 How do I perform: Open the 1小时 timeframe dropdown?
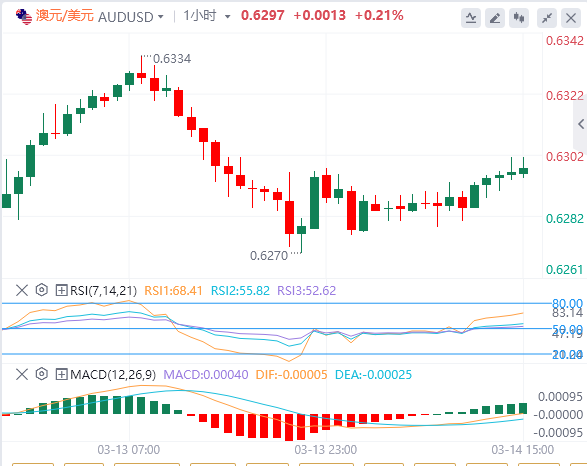(x=207, y=16)
